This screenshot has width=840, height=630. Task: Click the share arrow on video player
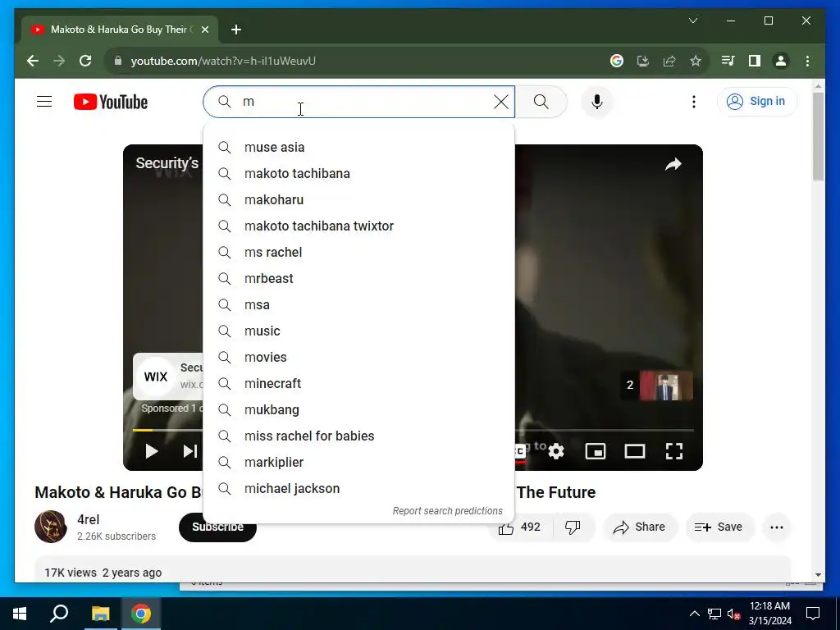(x=673, y=164)
